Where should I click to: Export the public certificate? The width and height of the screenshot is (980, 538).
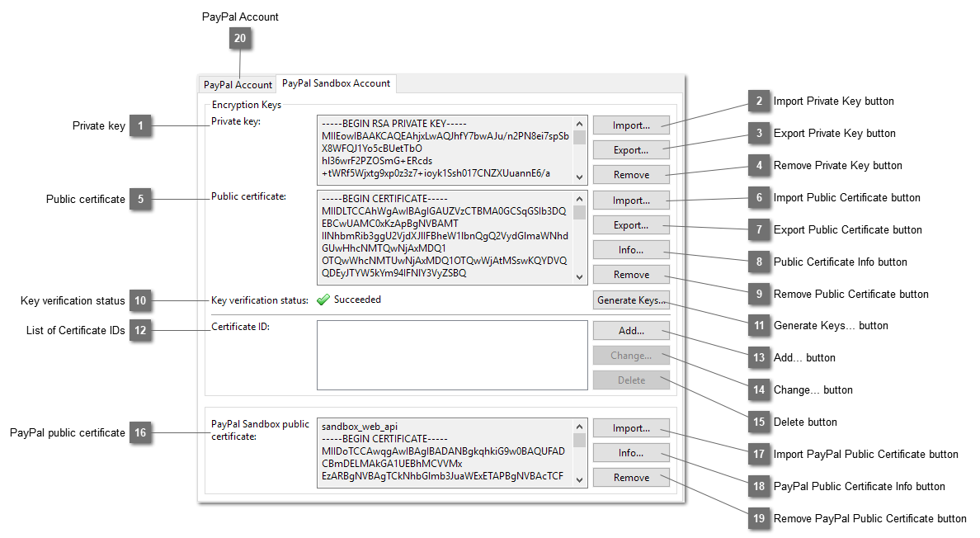point(631,225)
